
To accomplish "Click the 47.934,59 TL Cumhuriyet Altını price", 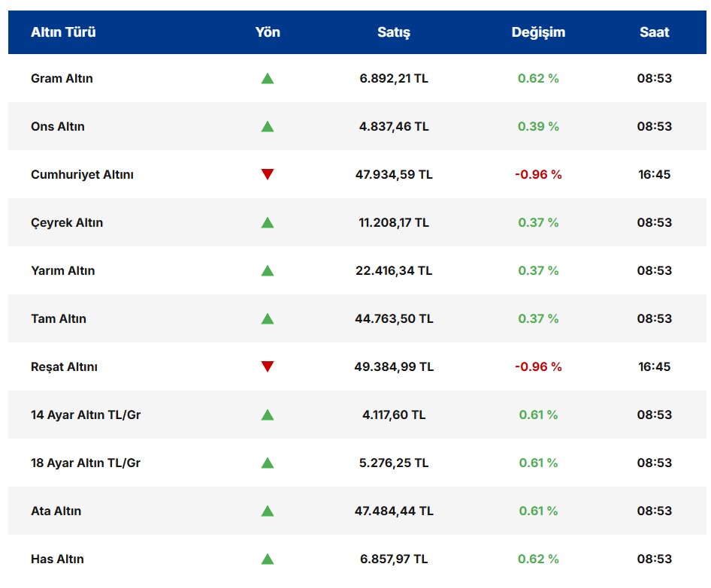I will [x=394, y=174].
